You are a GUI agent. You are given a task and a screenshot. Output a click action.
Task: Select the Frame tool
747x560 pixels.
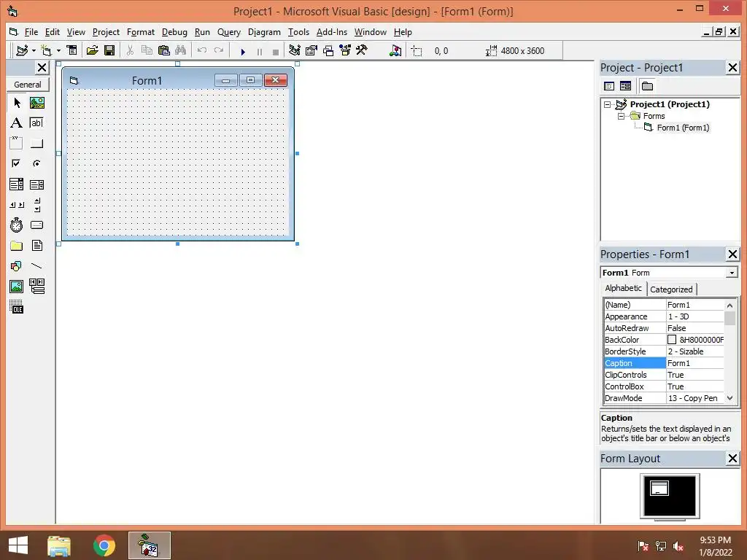16,143
